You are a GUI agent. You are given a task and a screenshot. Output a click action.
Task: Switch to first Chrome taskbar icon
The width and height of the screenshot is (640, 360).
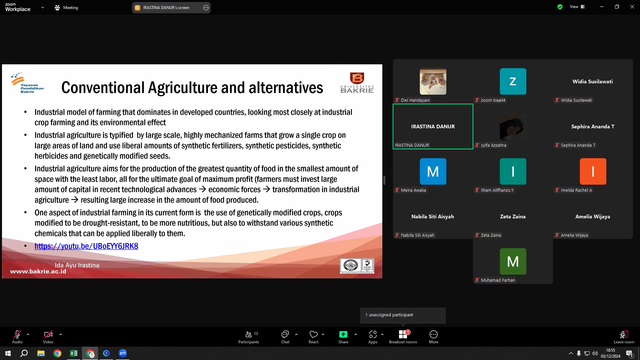point(57,353)
